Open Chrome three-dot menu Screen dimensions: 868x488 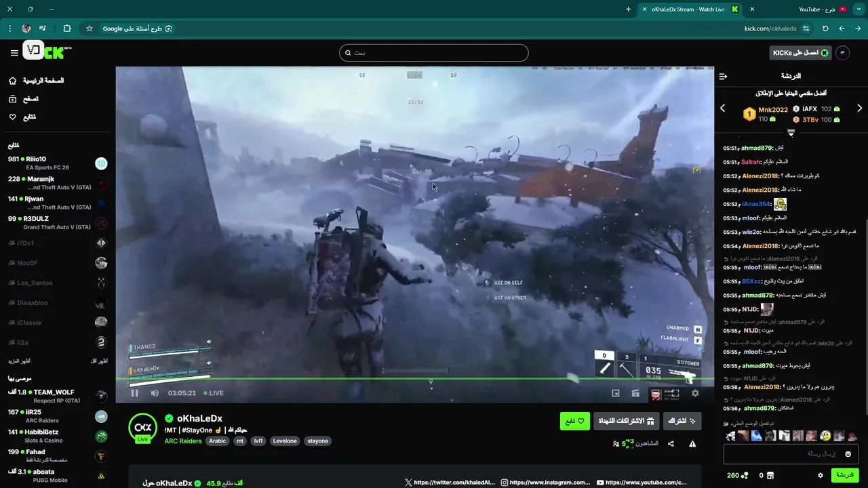click(x=9, y=28)
